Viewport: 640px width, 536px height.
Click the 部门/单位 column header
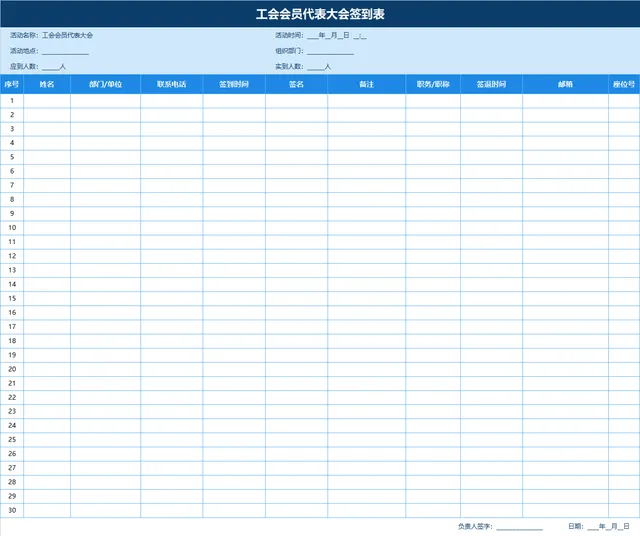[x=105, y=85]
